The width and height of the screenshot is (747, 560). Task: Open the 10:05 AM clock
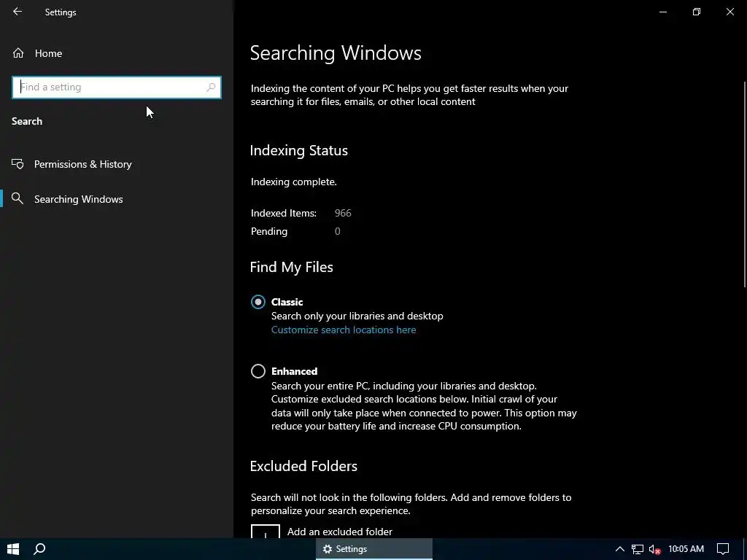click(x=686, y=549)
